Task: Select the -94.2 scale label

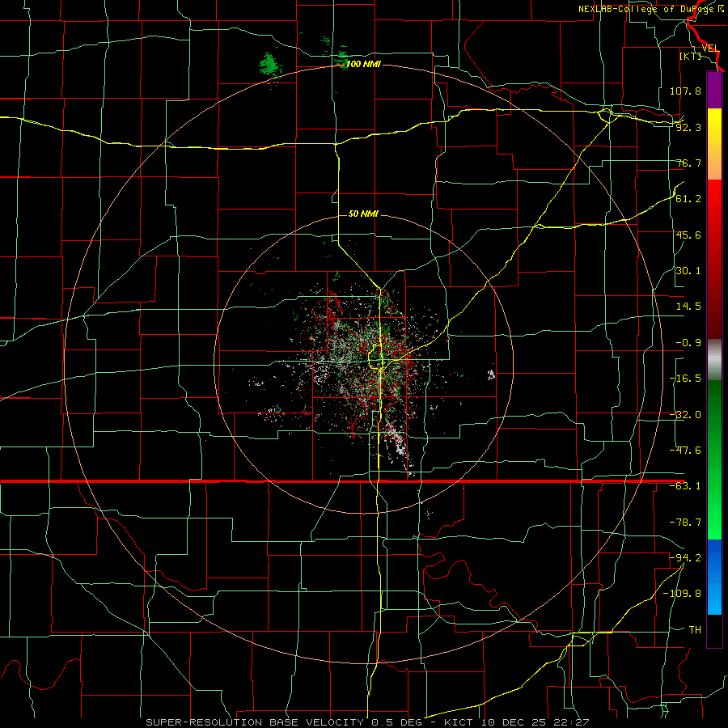Action: coord(685,558)
